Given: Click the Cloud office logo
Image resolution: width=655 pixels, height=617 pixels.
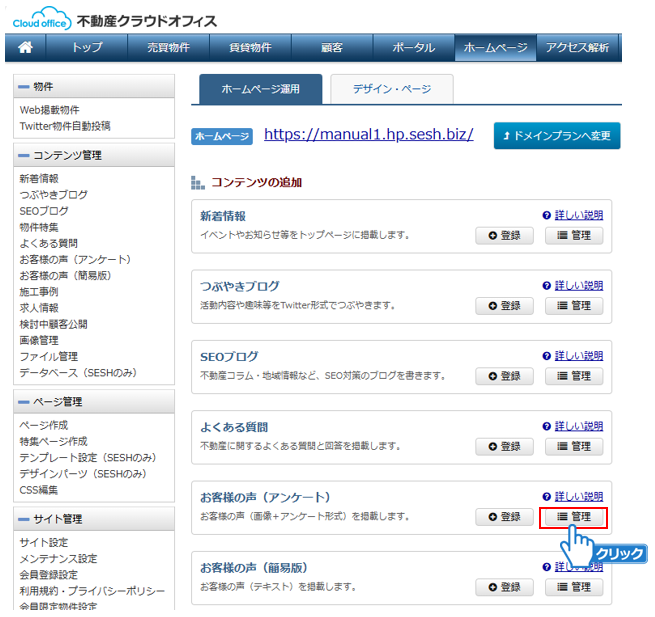Looking at the screenshot, I should click(40, 19).
